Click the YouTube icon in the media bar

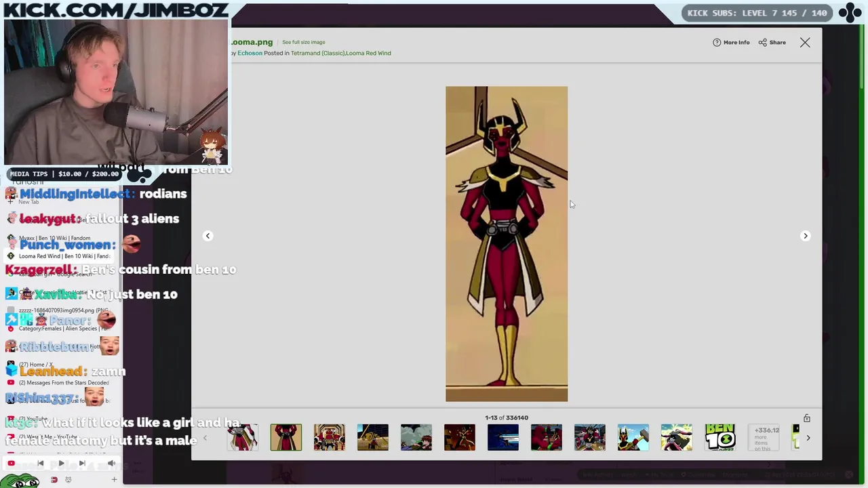pyautogui.click(x=11, y=464)
